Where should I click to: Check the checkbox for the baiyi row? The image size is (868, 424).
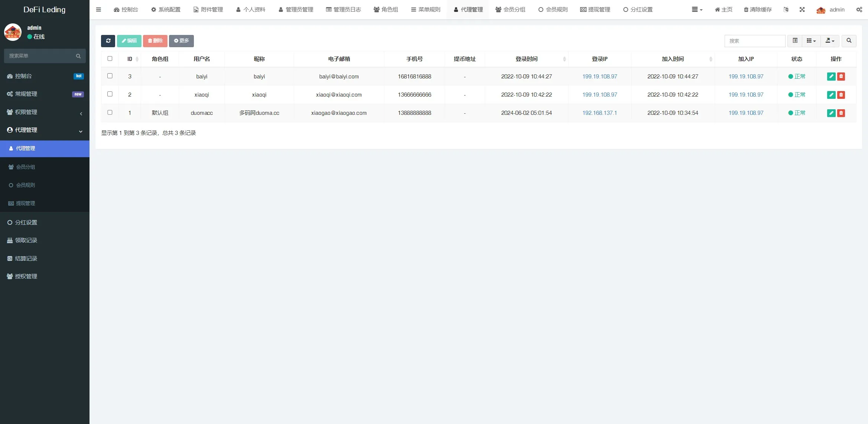pos(110,76)
